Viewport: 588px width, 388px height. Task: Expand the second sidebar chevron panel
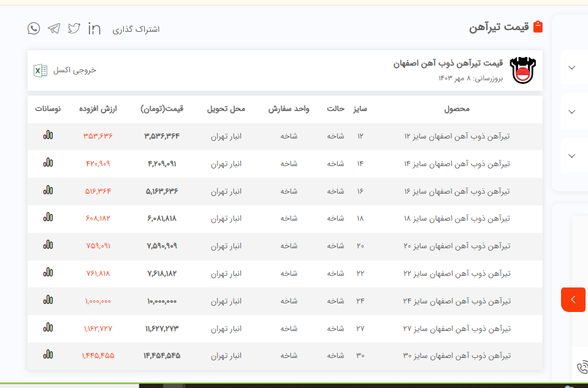pyautogui.click(x=572, y=112)
